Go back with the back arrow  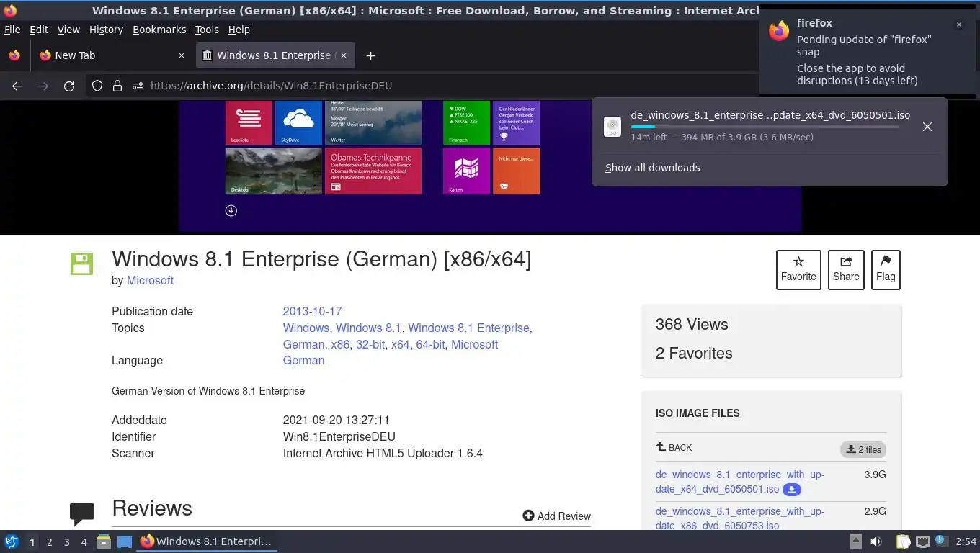coord(17,86)
